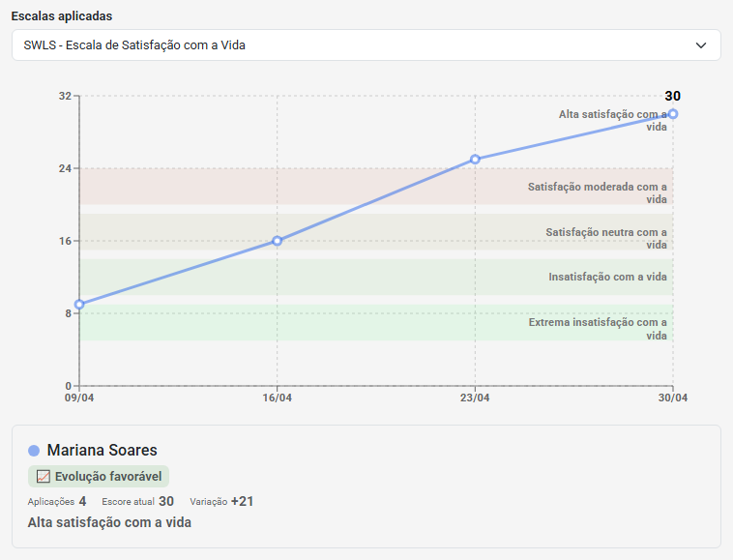This screenshot has height=560, width=733.
Task: Click the Mariana Soares name
Action: tap(102, 450)
